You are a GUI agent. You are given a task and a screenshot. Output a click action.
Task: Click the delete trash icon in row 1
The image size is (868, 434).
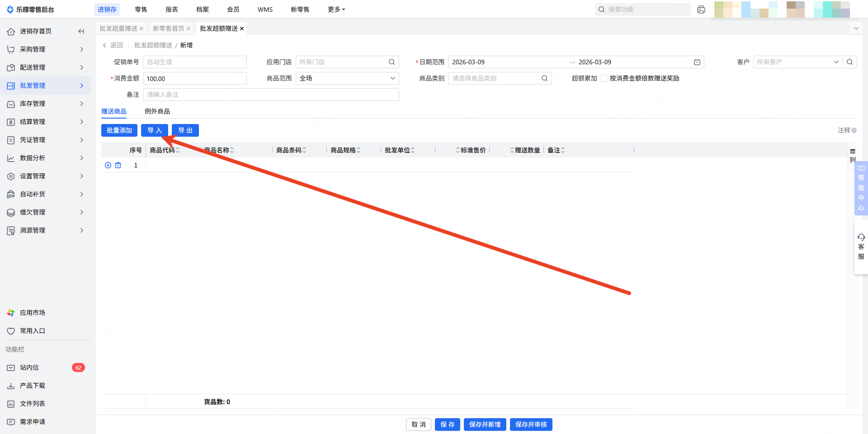(x=118, y=165)
